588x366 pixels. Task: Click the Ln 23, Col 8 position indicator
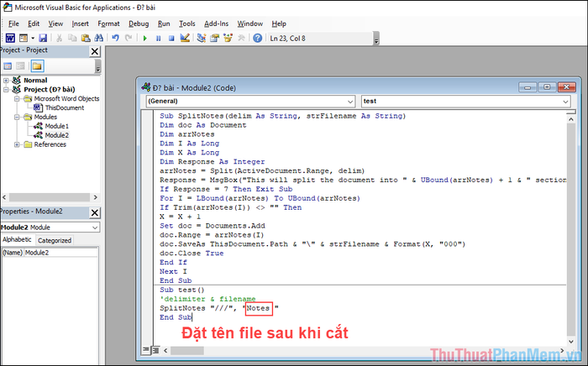tap(287, 39)
